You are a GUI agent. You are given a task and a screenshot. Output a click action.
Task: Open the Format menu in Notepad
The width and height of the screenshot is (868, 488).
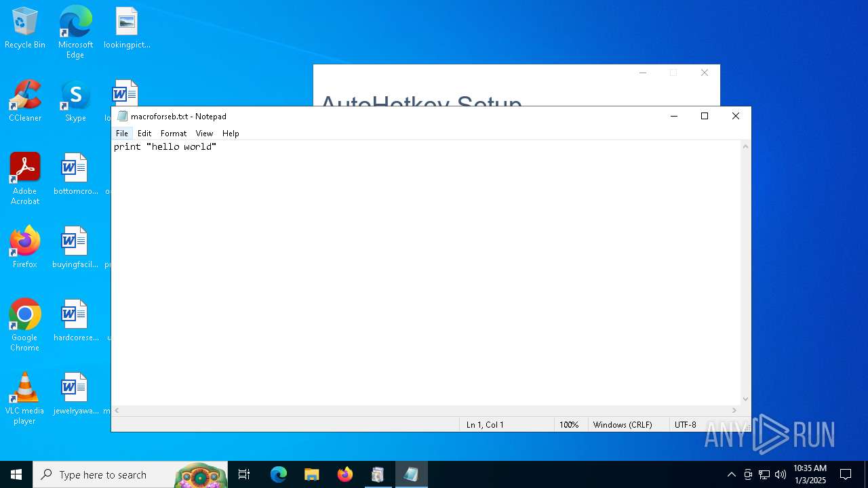click(x=174, y=134)
